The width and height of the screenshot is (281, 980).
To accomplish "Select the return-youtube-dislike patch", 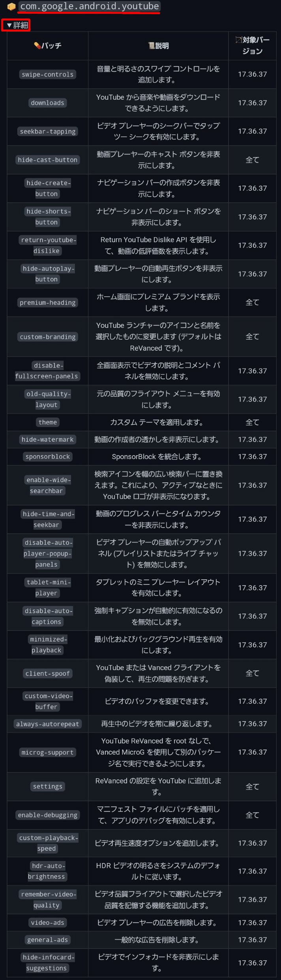I will click(x=47, y=245).
